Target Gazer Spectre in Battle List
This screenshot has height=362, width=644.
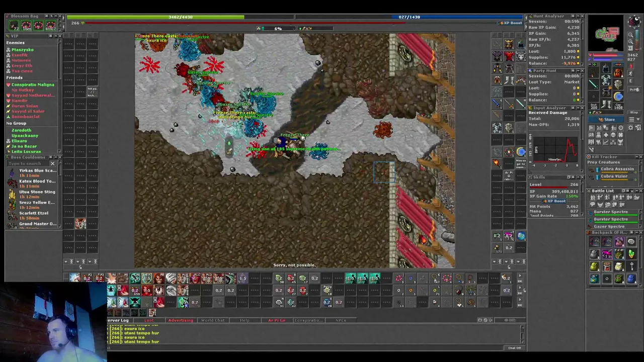[x=613, y=227]
